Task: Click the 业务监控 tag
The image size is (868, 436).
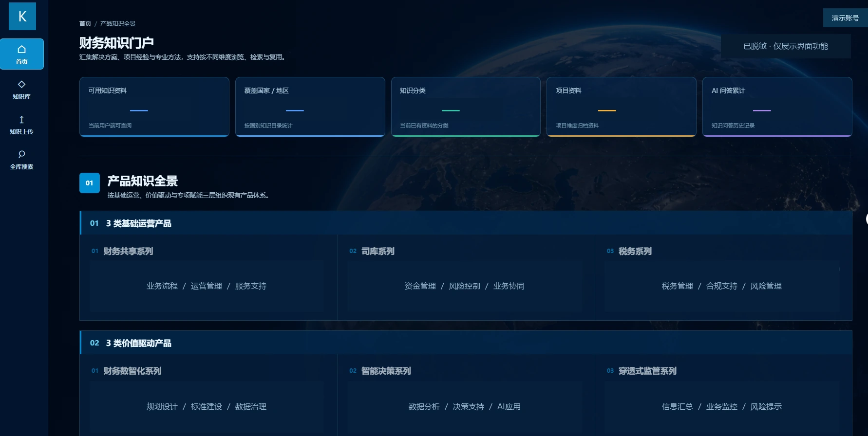Action: click(x=722, y=407)
